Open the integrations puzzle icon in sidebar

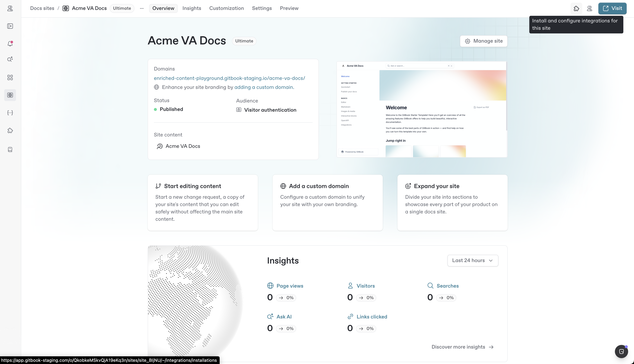click(x=10, y=131)
